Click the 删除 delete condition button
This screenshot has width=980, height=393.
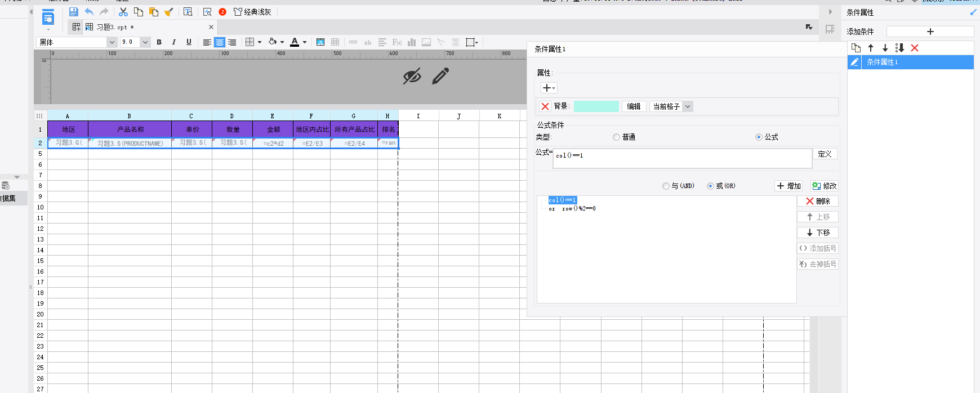[x=818, y=201]
